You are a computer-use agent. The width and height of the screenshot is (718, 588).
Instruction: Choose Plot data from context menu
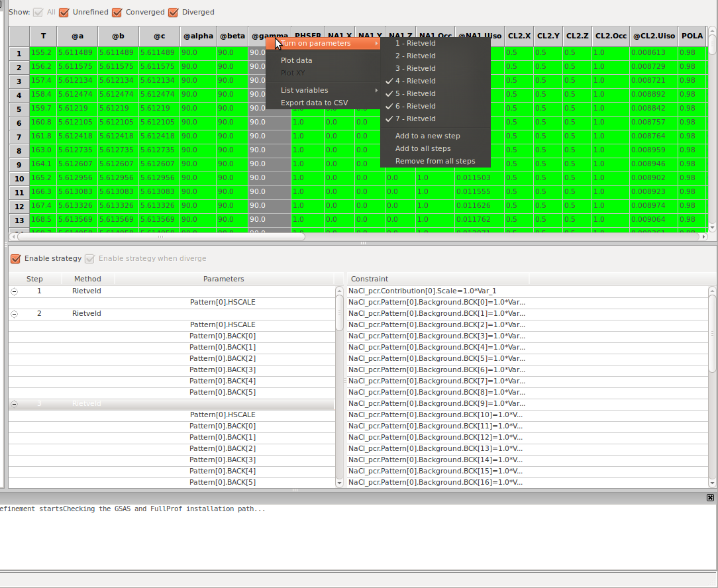pos(323,60)
